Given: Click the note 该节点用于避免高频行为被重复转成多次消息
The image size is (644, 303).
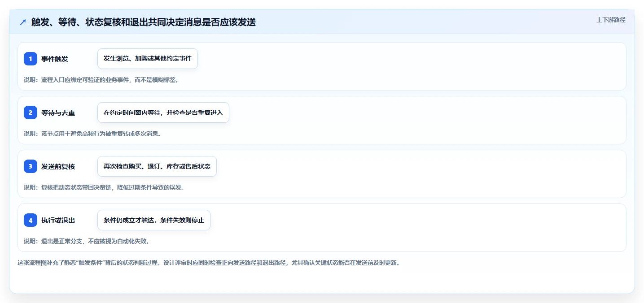Looking at the screenshot, I should point(92,134).
